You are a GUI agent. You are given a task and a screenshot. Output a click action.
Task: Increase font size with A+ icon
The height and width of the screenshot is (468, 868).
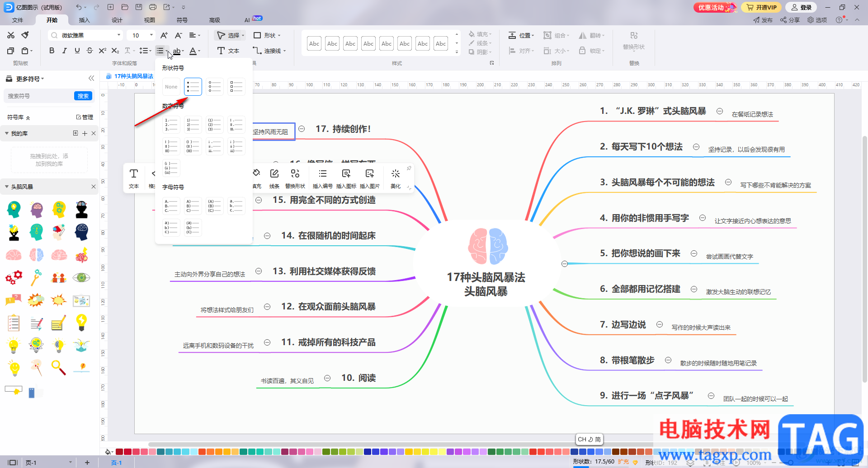click(x=164, y=35)
